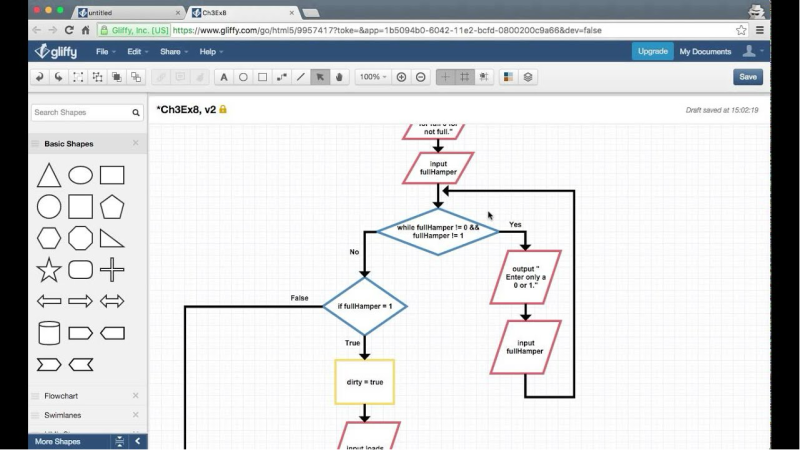Activate the straight Line tool
800x450 pixels.
301,77
